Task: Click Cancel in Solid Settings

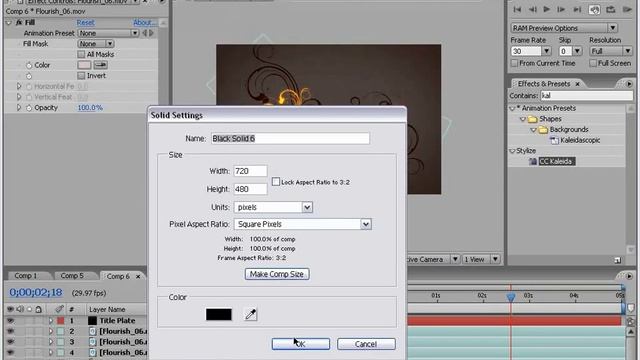Action: [x=366, y=344]
